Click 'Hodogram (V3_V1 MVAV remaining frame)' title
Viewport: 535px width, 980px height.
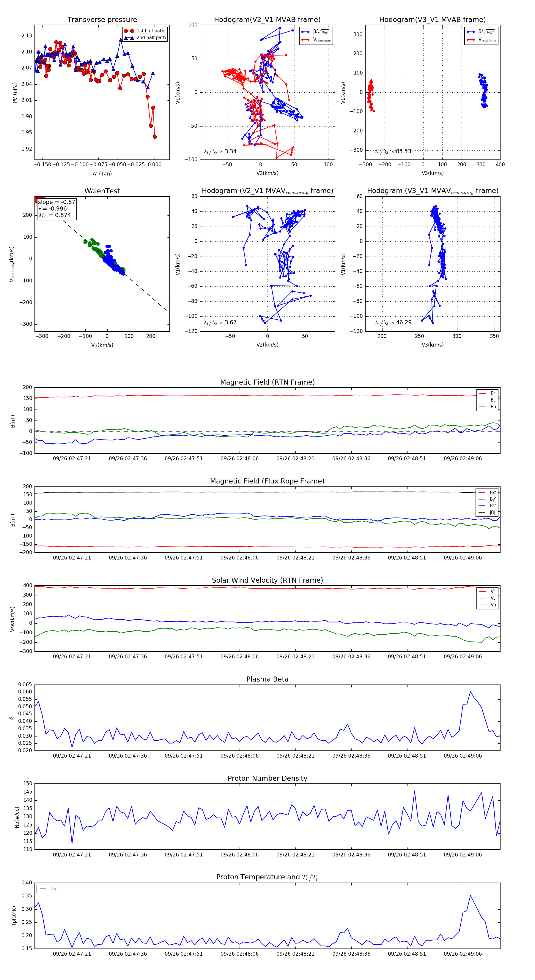(432, 191)
